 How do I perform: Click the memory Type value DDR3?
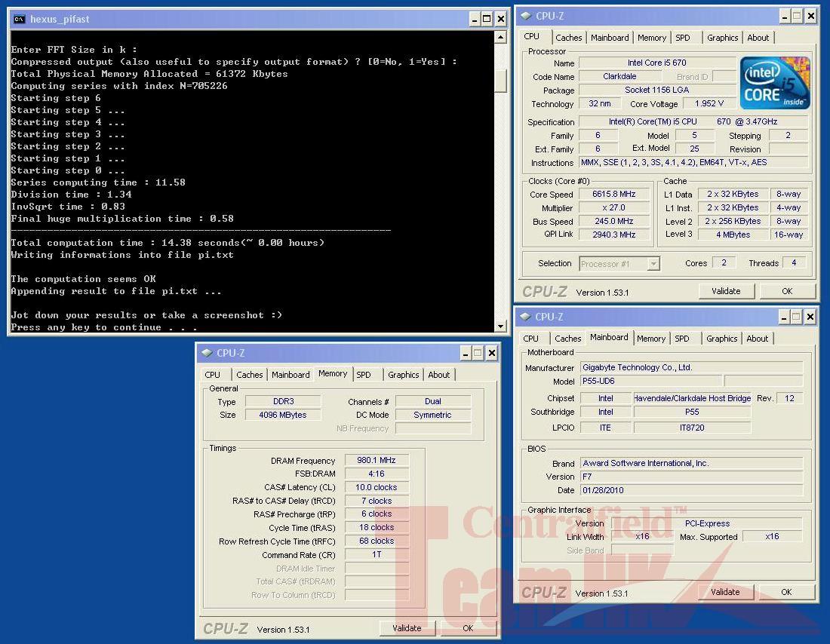click(x=283, y=401)
